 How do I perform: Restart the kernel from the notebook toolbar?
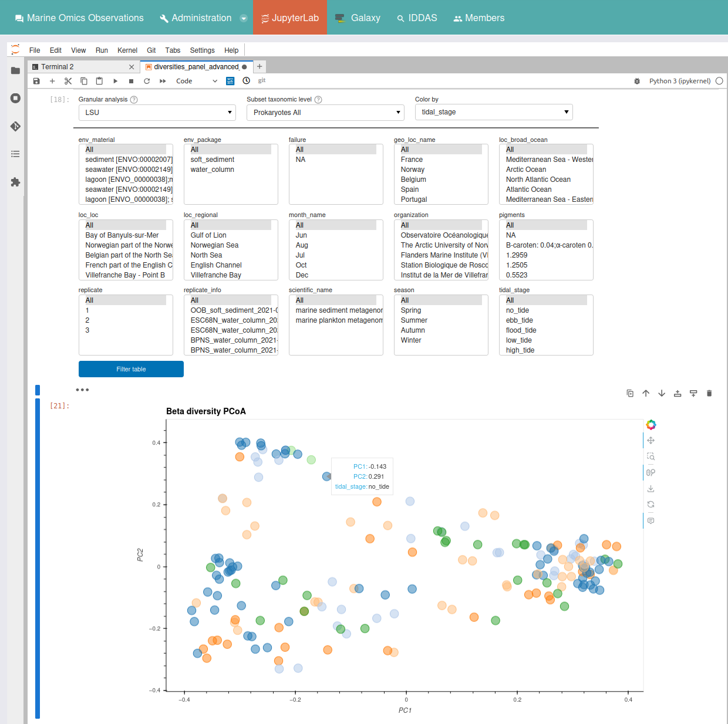147,81
